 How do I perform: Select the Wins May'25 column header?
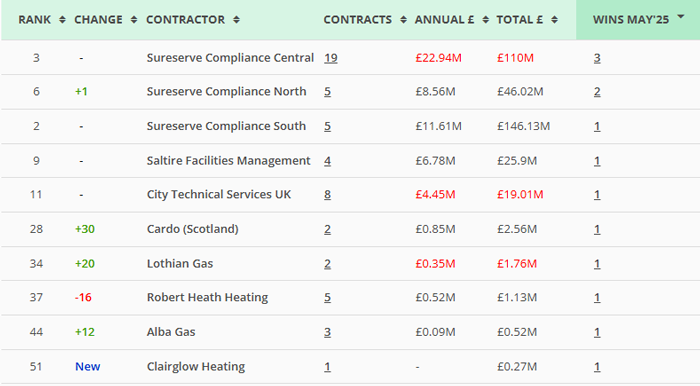pyautogui.click(x=631, y=20)
